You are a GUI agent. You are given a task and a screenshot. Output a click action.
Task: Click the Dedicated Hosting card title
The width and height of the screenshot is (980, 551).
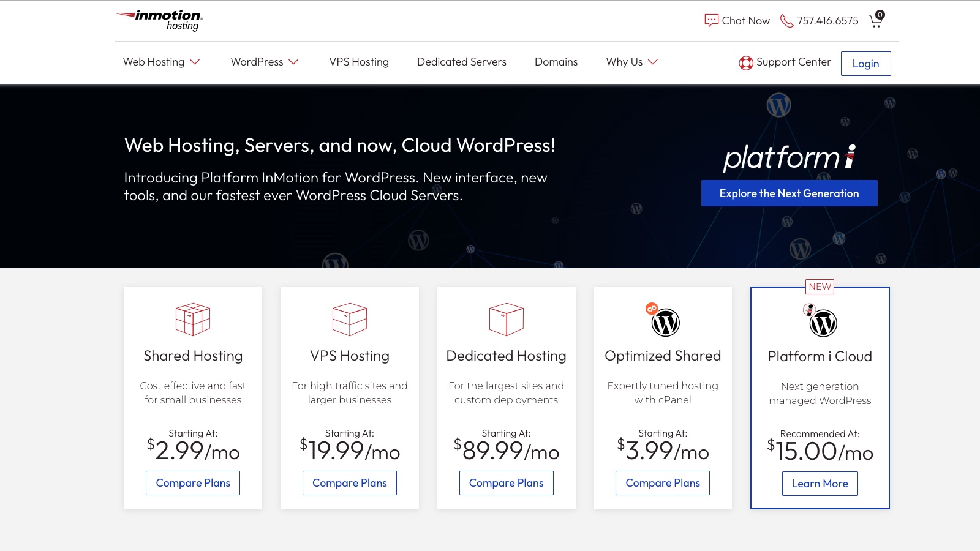point(507,356)
